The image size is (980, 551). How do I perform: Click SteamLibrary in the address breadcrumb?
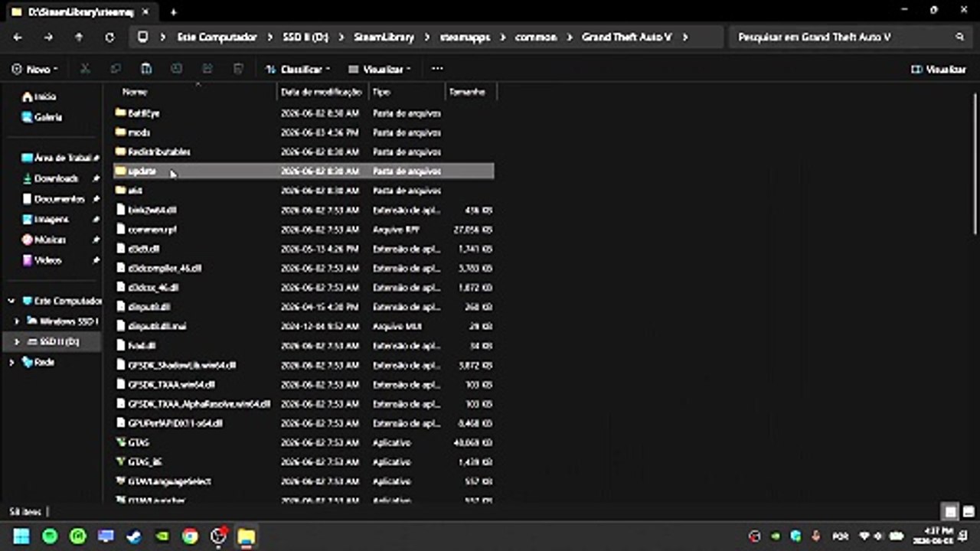point(384,37)
